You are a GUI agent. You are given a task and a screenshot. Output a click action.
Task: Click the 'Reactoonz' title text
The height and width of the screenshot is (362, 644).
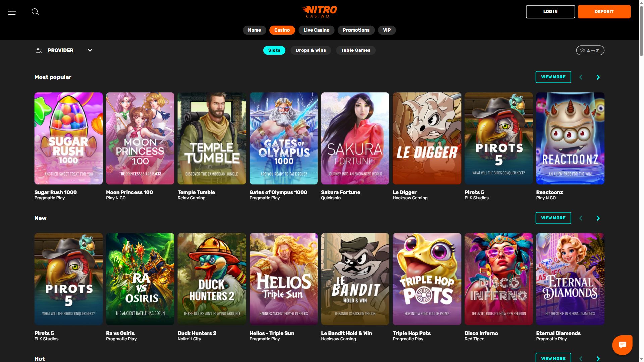[549, 192]
